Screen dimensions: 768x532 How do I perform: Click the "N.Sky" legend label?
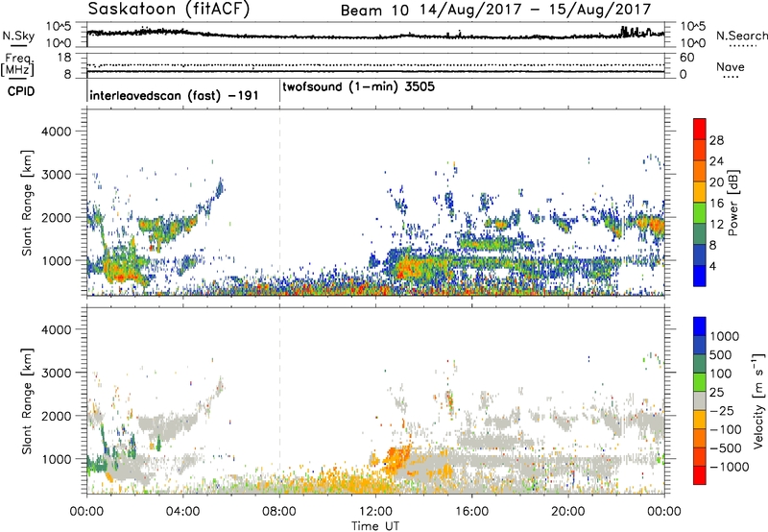(x=18, y=36)
